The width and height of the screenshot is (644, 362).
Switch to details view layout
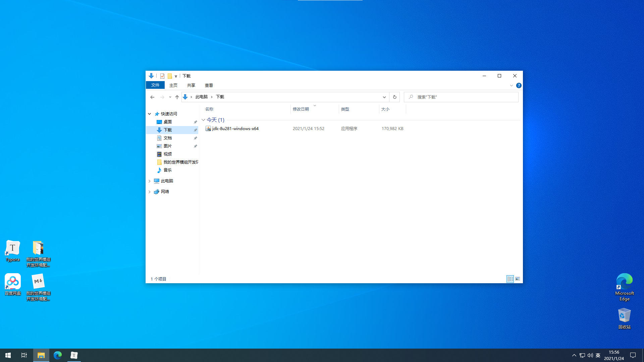pos(510,279)
